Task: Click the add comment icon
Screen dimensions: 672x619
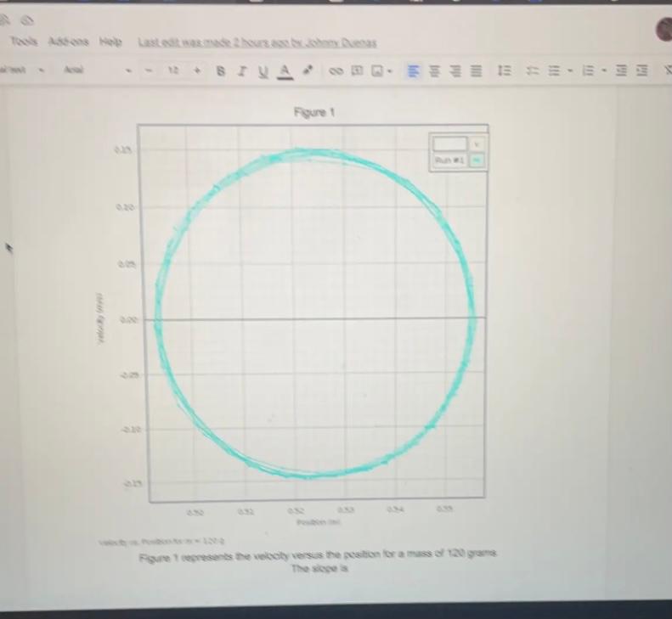Action: tap(357, 70)
